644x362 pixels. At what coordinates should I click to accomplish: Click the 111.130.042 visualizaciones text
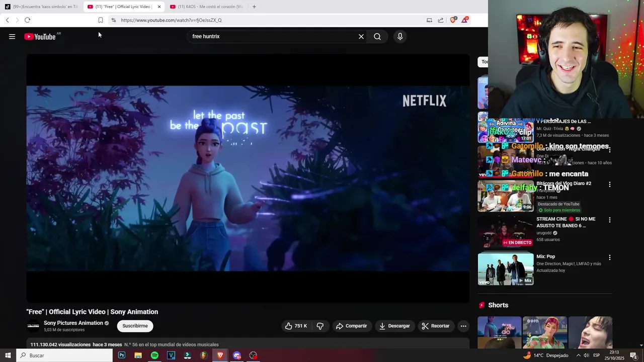click(60, 344)
